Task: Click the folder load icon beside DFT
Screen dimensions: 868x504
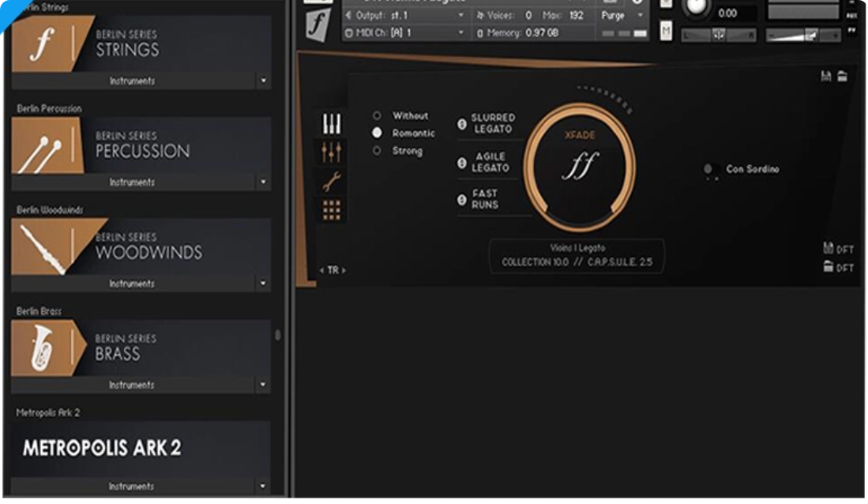Action: pyautogui.click(x=829, y=266)
